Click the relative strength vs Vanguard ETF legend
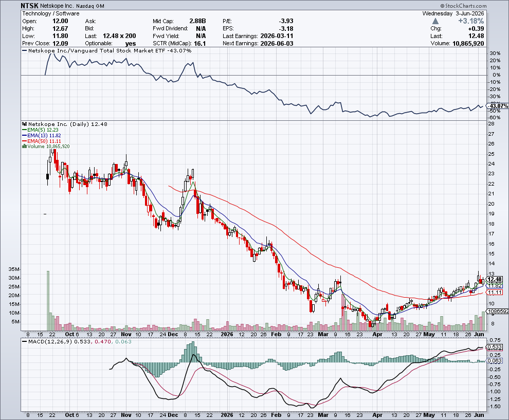 (x=107, y=50)
